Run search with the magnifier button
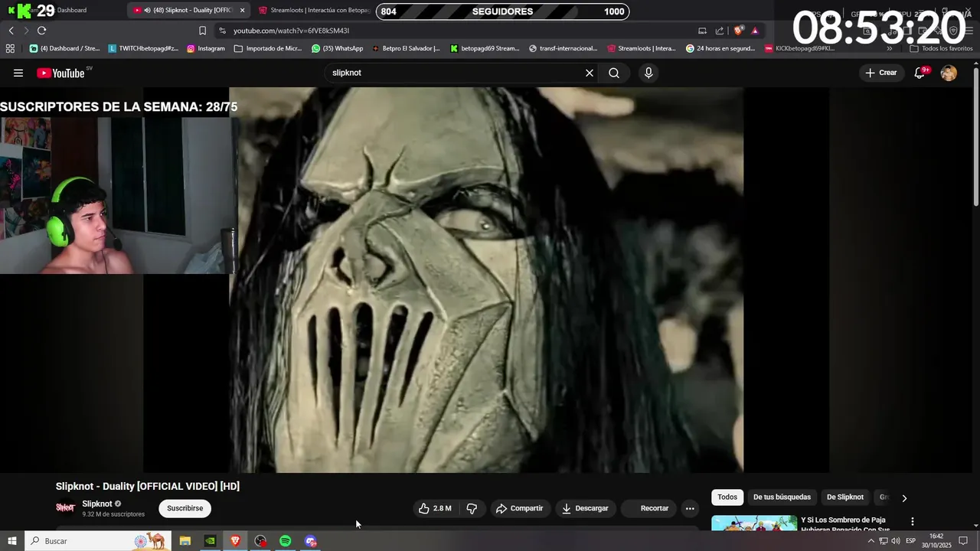The height and width of the screenshot is (551, 980). point(614,73)
